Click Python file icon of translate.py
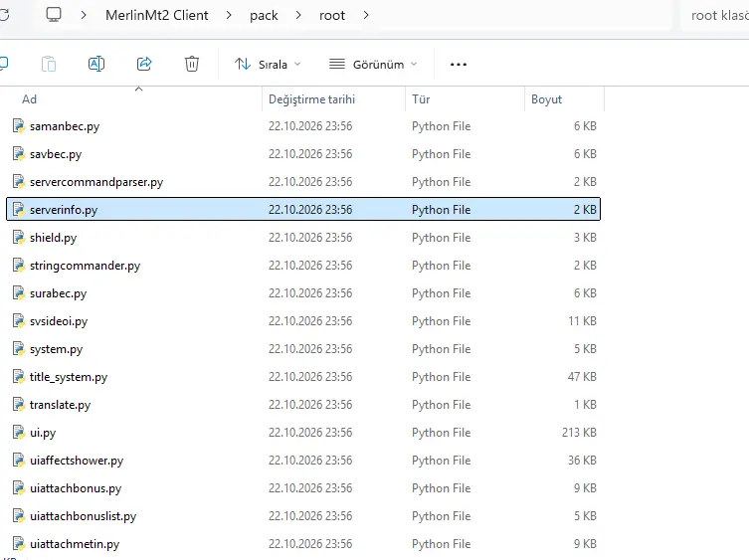Viewport: 749px width, 560px height. click(x=18, y=404)
